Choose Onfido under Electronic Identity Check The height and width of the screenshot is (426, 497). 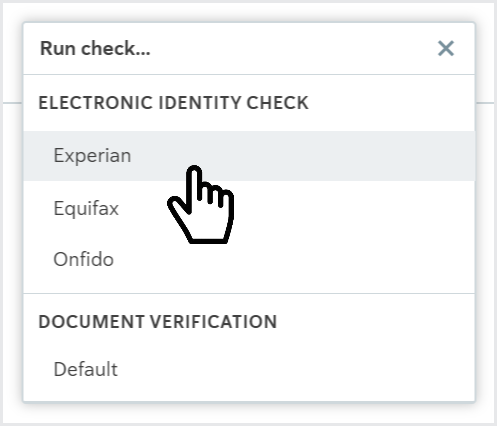249,259
